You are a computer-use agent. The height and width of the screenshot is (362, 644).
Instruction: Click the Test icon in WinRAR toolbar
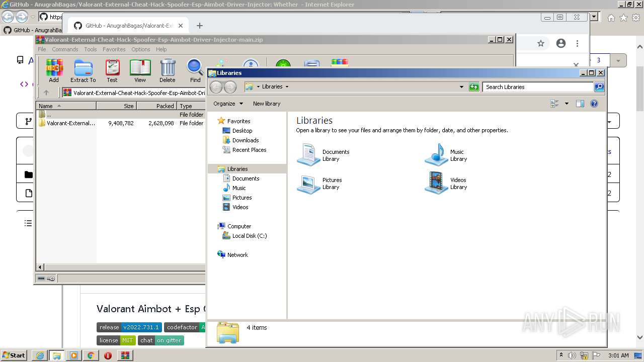pos(112,70)
